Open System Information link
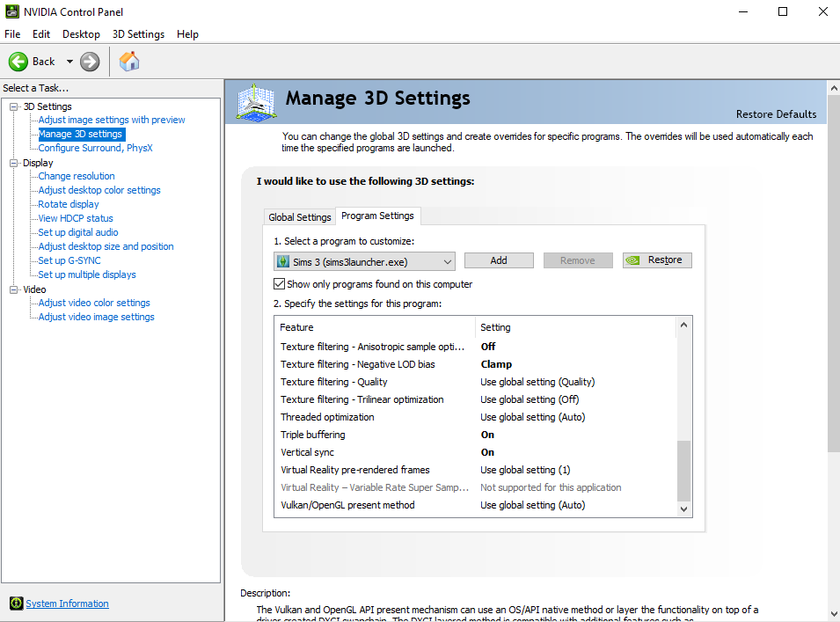This screenshot has height=622, width=840. click(67, 604)
